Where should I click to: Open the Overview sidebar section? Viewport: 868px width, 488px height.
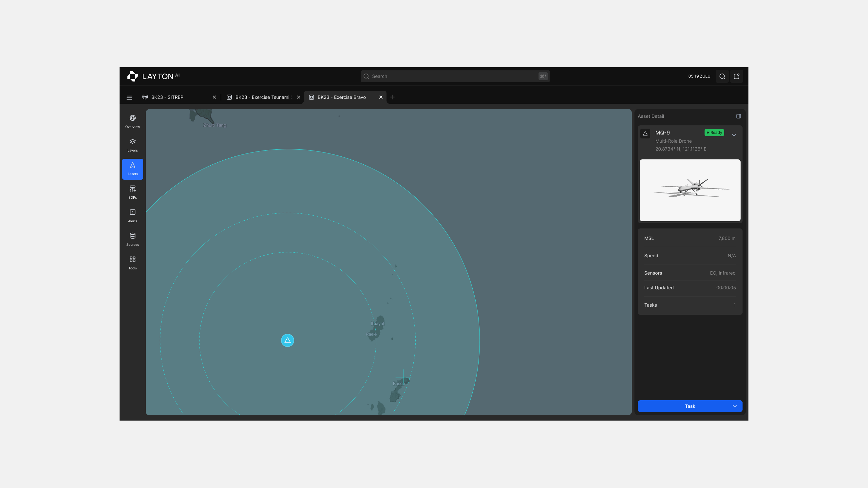click(x=132, y=121)
